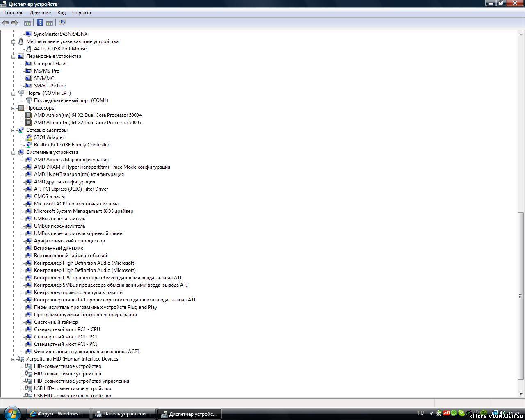Select Microsoft System Management BIOS драйвер

click(84, 211)
